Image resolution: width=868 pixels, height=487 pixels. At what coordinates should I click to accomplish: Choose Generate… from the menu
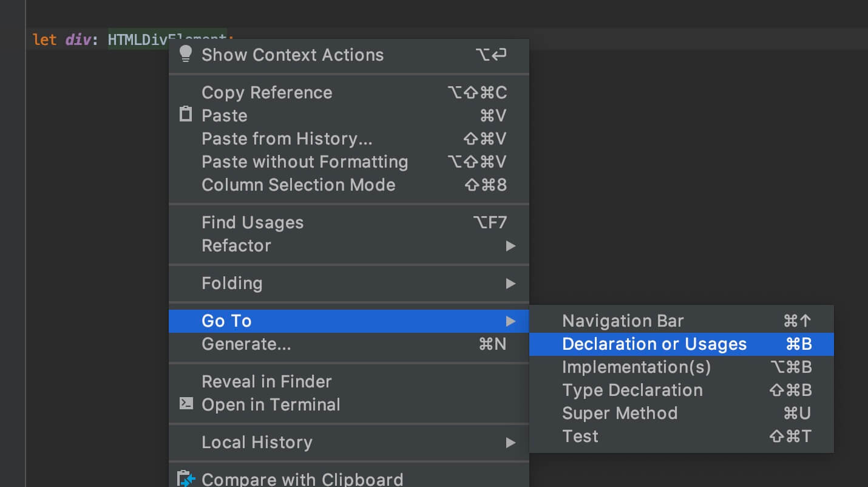tap(349, 344)
